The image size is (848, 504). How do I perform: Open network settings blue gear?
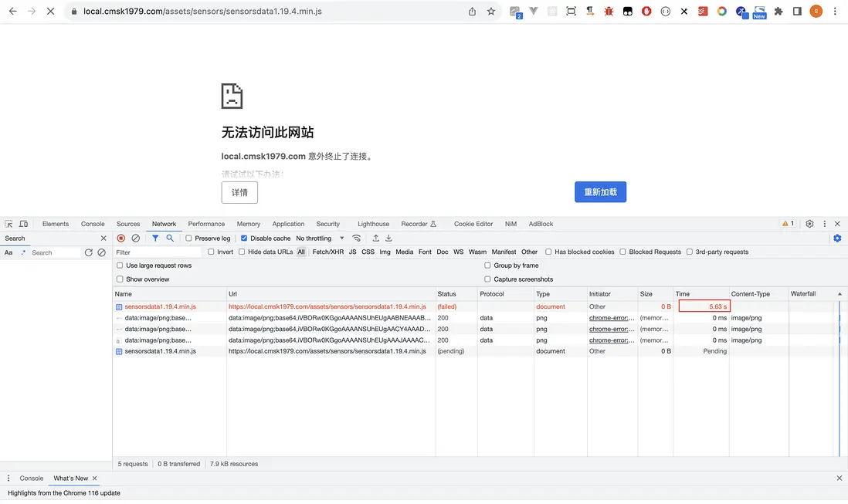click(837, 238)
